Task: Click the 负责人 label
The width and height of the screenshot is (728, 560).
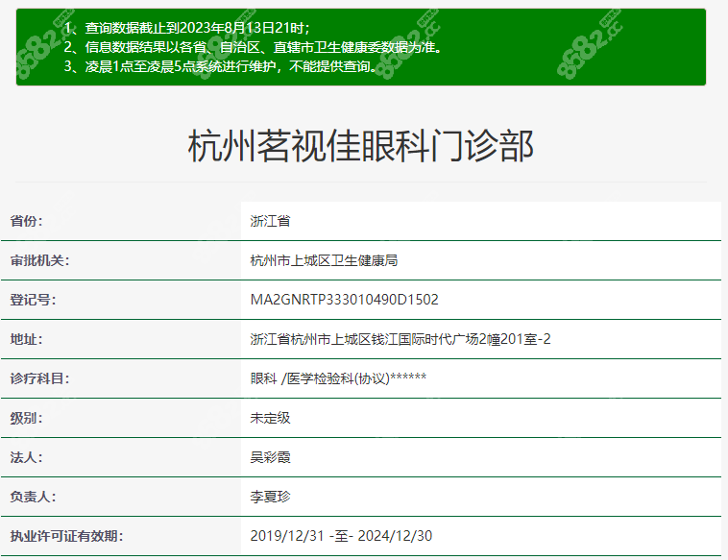Action: tap(33, 498)
